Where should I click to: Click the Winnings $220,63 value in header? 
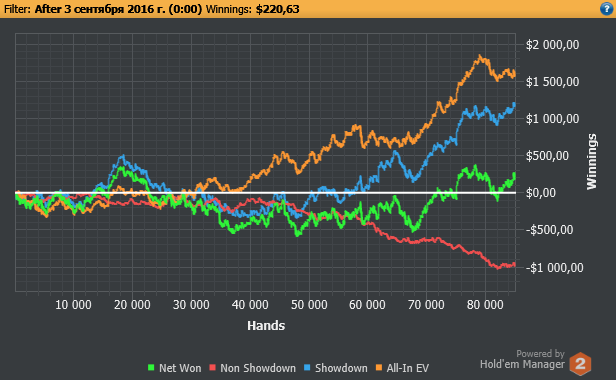(277, 9)
